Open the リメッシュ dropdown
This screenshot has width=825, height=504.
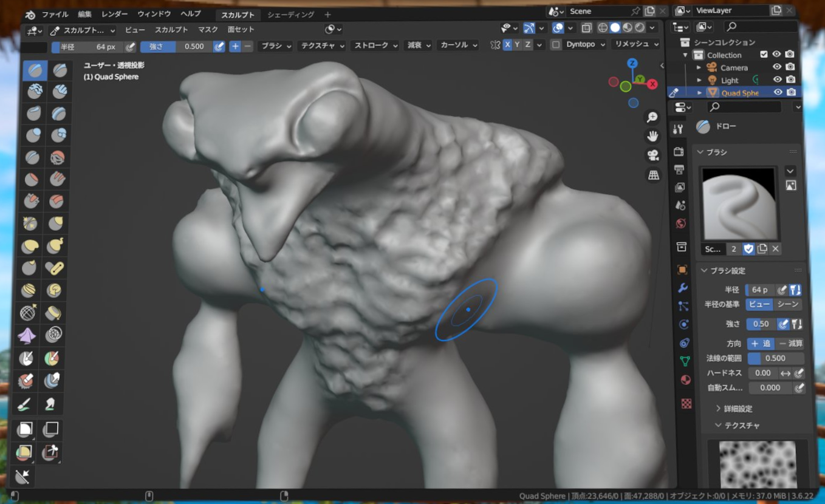[635, 44]
